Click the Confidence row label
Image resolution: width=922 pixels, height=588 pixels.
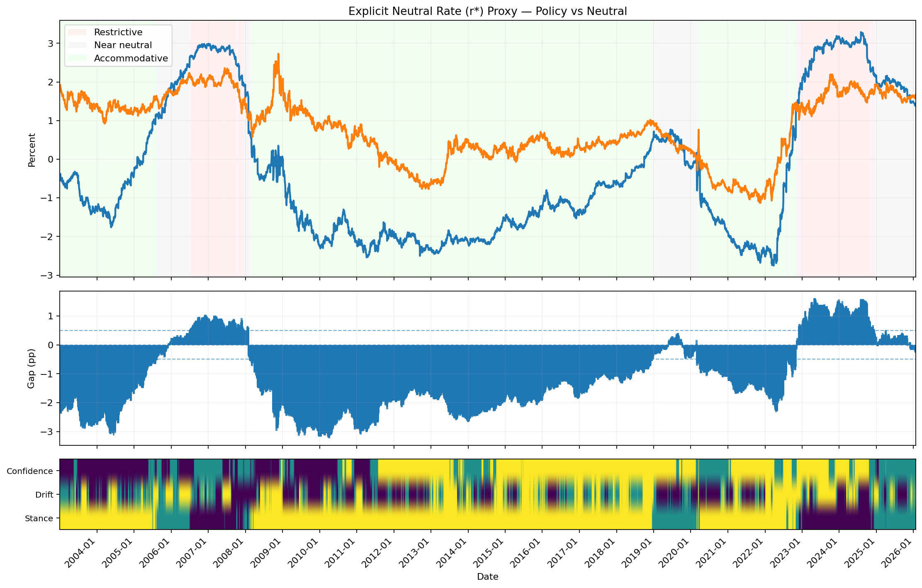(30, 471)
